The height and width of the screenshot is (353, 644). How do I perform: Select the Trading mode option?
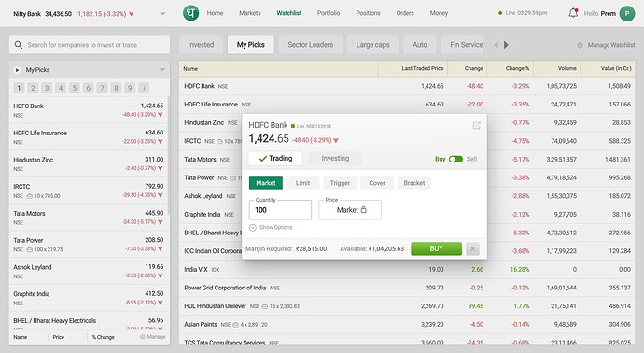(x=275, y=159)
